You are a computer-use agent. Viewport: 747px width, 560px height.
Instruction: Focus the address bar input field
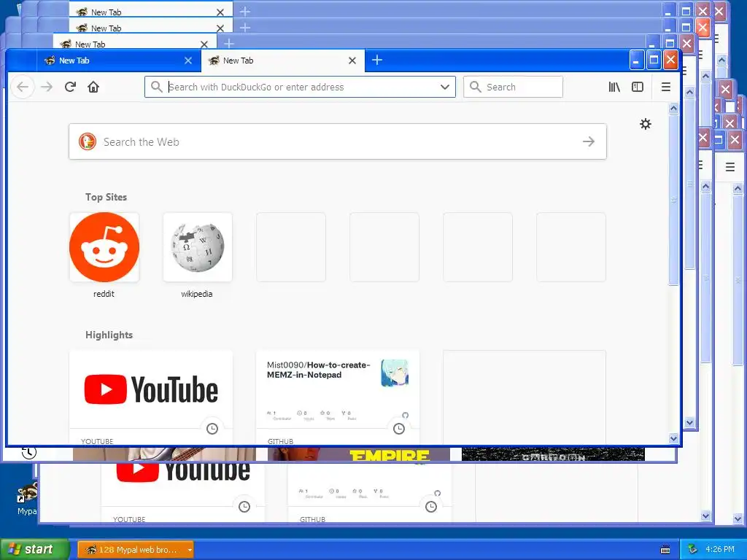pos(300,87)
